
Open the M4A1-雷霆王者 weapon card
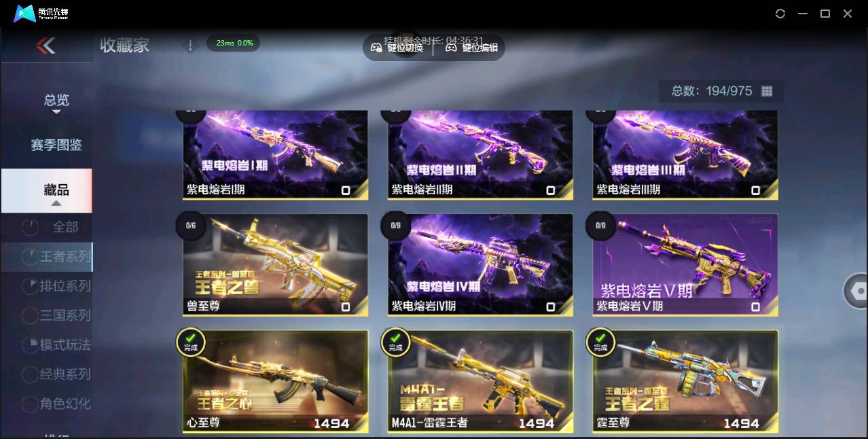click(x=480, y=382)
